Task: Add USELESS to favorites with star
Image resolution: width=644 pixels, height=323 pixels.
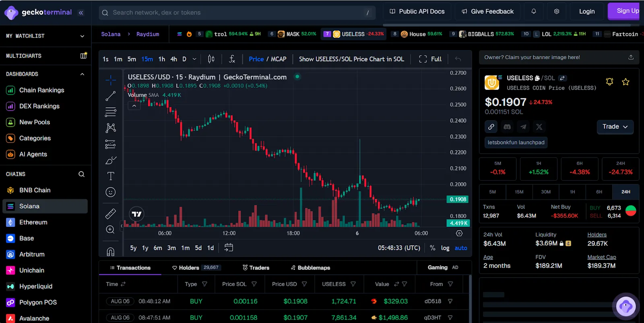Action: click(x=625, y=82)
